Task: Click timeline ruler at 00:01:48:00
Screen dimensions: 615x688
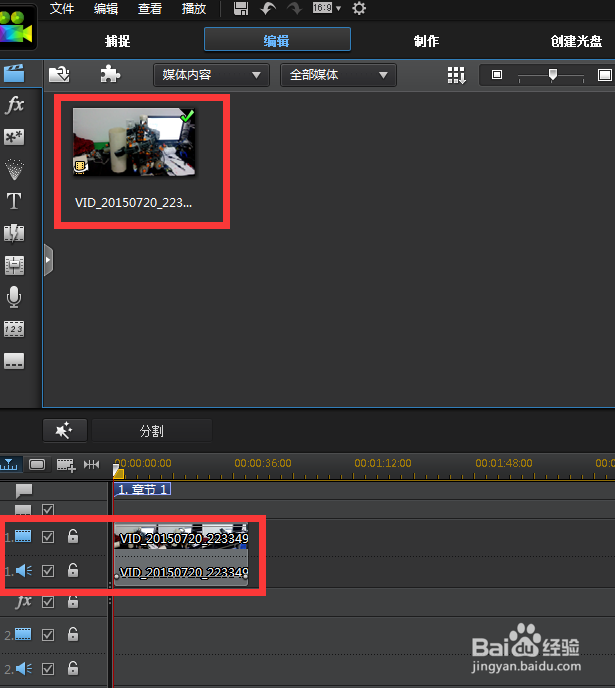Action: [x=504, y=463]
